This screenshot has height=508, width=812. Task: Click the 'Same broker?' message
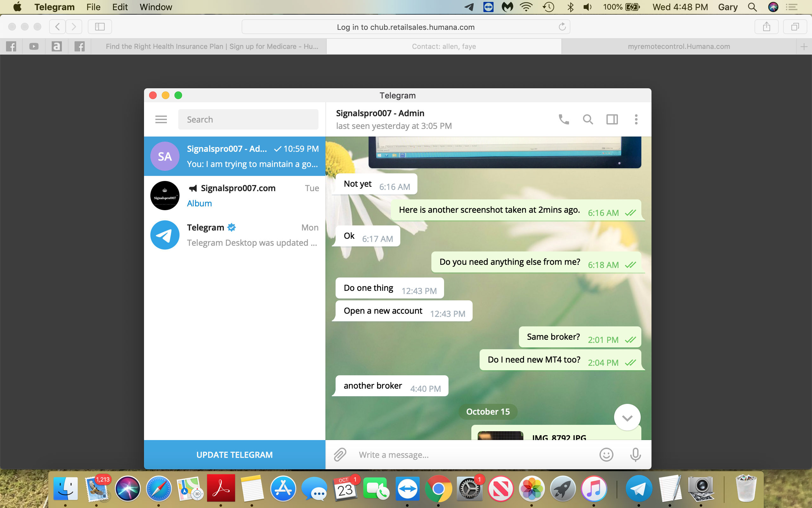click(x=580, y=337)
